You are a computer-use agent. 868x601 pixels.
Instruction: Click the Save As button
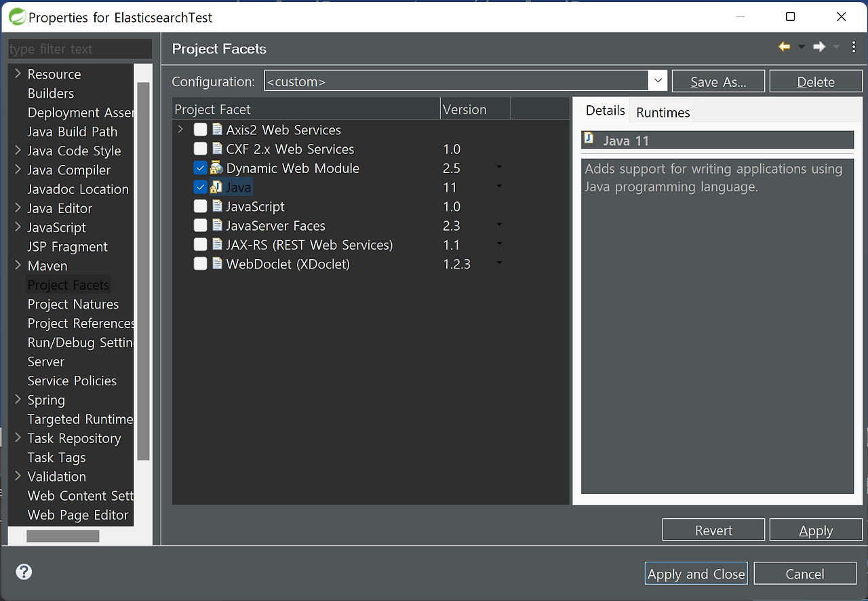click(718, 81)
